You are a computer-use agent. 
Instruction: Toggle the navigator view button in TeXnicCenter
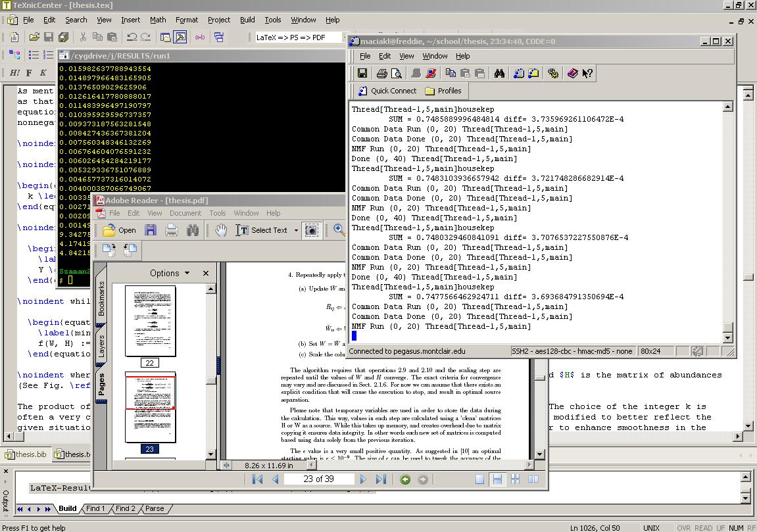coord(165,37)
